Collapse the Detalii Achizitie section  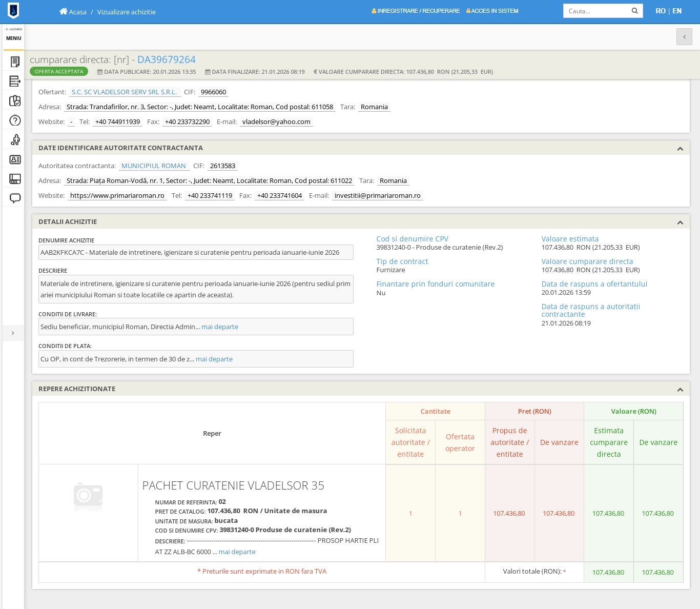(x=680, y=222)
